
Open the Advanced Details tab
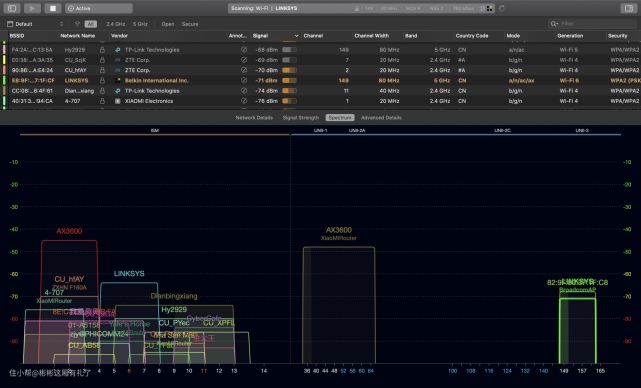click(x=381, y=118)
